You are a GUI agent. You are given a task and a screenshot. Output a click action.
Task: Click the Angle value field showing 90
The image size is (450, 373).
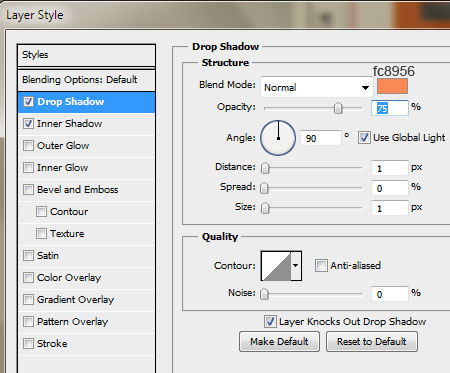tap(321, 138)
